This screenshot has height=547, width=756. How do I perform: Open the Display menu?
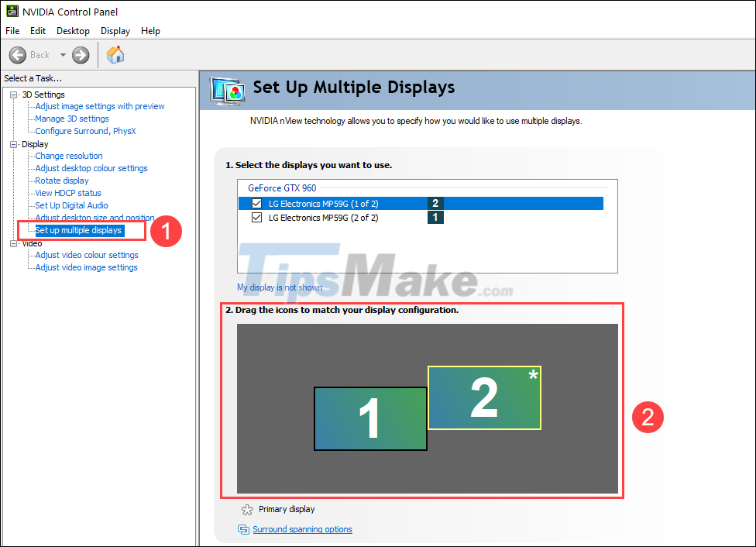[x=115, y=31]
